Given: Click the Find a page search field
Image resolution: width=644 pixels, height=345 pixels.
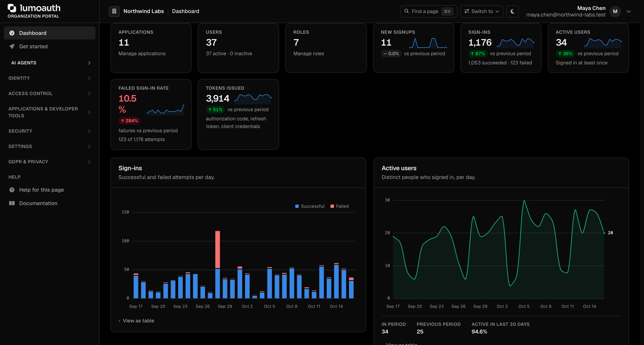Looking at the screenshot, I should pyautogui.click(x=429, y=11).
